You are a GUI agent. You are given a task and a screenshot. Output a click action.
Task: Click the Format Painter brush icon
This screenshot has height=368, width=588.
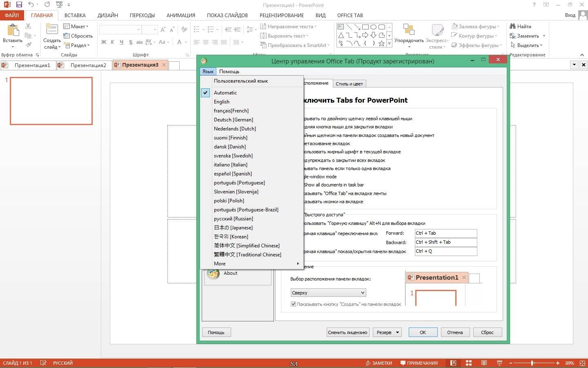click(28, 45)
